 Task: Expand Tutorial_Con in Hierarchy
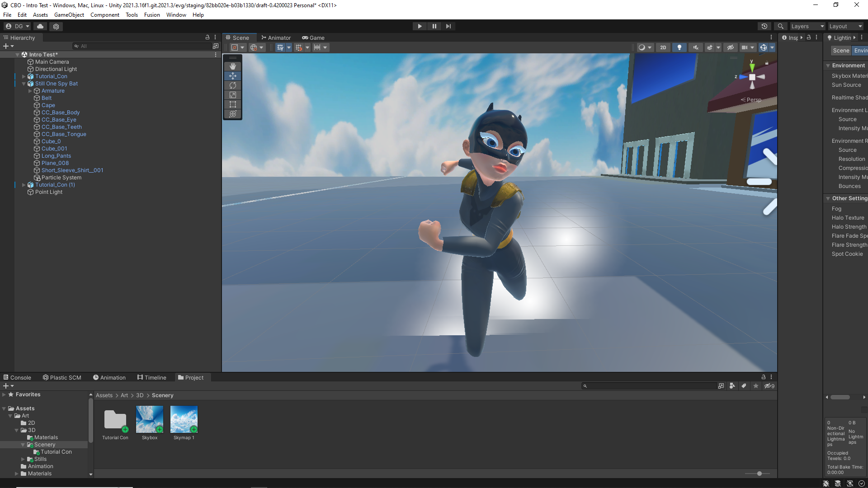(x=24, y=76)
